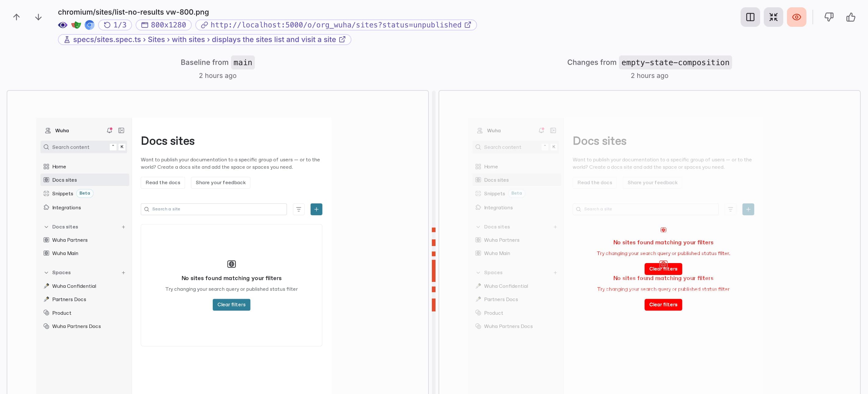Open Wuha Partners in changes sidebar
This screenshot has height=394, width=868.
pos(517,240)
